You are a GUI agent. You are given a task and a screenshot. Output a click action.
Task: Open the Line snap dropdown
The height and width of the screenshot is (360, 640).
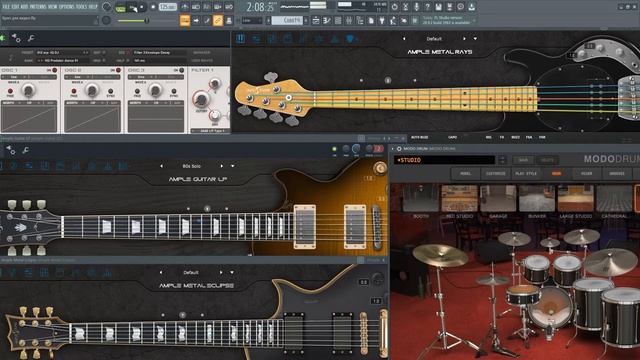click(252, 20)
